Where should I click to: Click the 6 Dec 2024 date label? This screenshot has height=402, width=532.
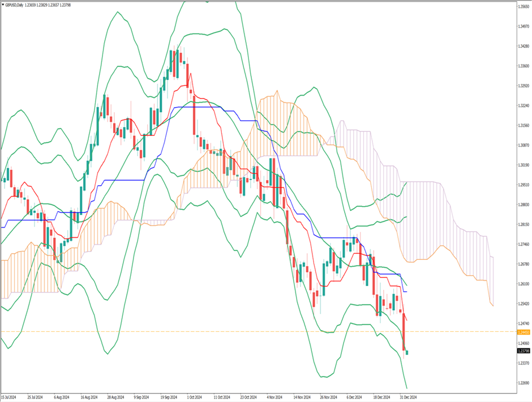354,397
